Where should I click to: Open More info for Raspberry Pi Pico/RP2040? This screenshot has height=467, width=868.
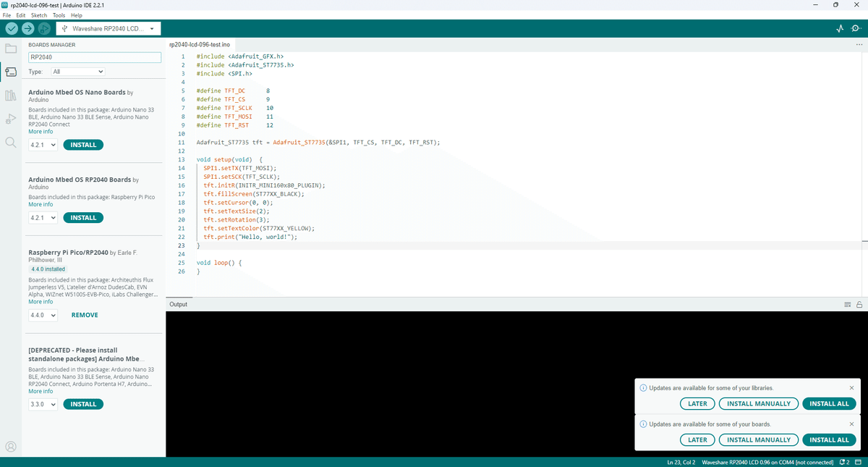(41, 302)
